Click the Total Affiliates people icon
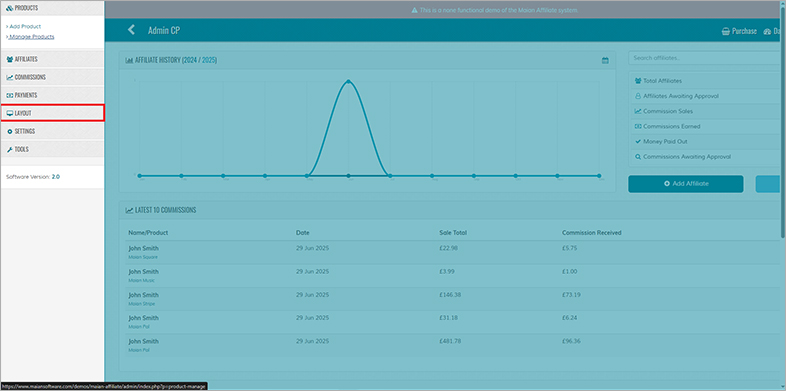Screen dimensions: 786x391 pos(638,81)
